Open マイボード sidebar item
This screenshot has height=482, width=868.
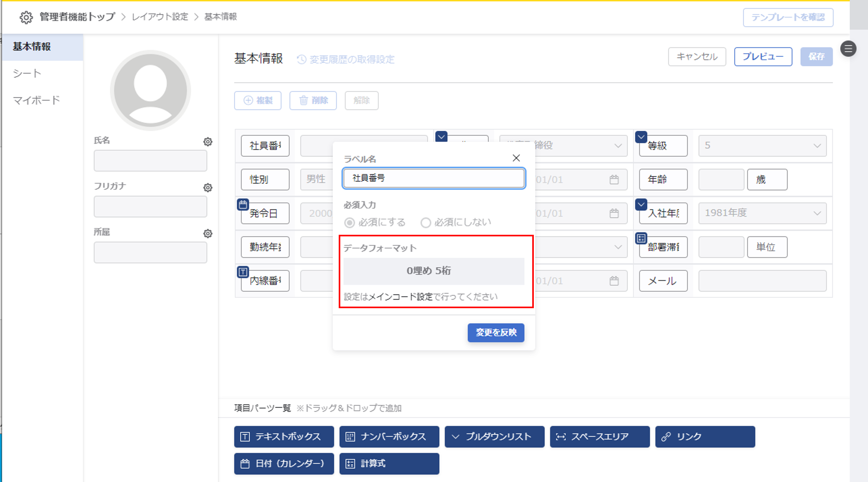point(36,100)
